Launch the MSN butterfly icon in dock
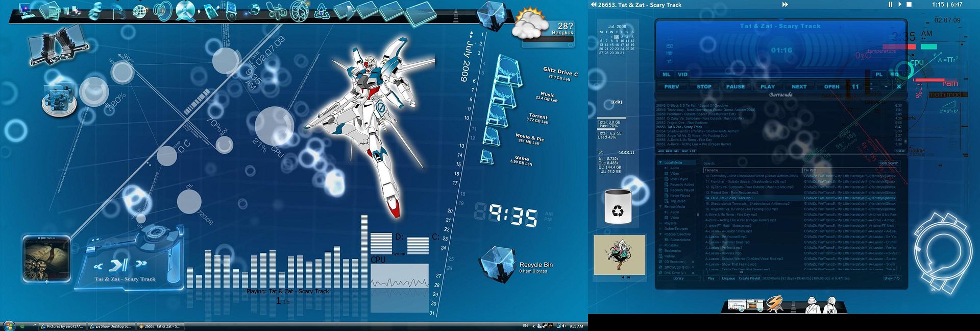Viewport: 980px width, 331px height. 277,10
